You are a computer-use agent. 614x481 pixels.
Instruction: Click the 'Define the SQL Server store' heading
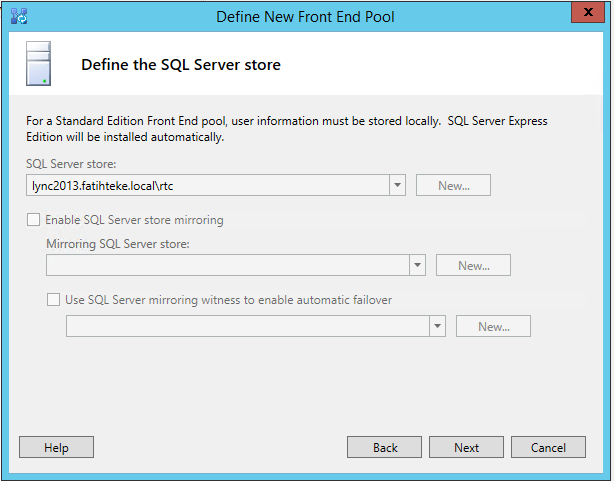[180, 65]
